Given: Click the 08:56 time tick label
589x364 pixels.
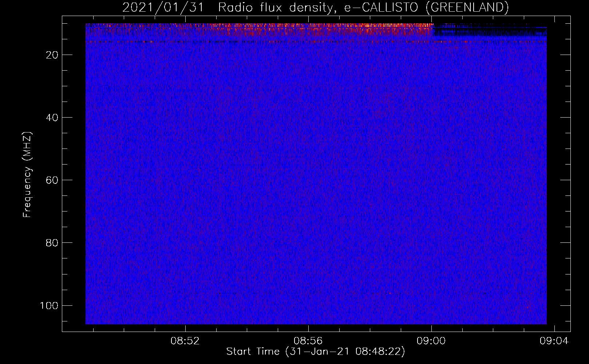Looking at the screenshot, I should pos(308,341).
